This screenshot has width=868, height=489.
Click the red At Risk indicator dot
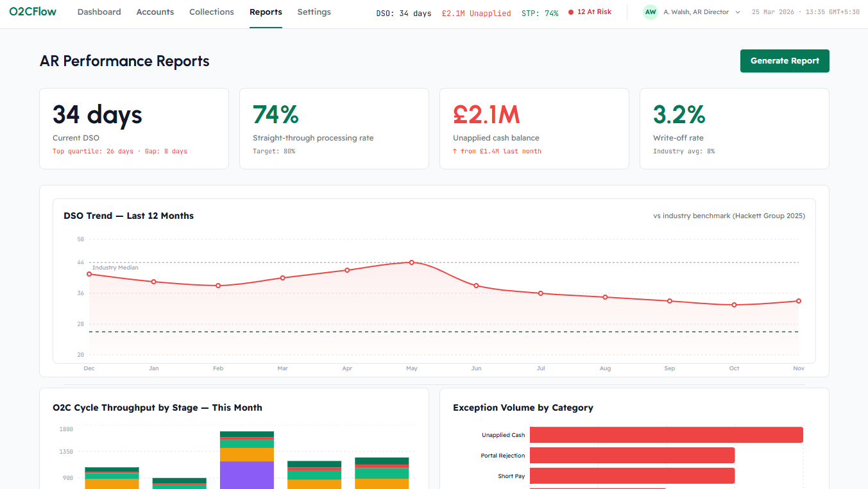tap(571, 12)
